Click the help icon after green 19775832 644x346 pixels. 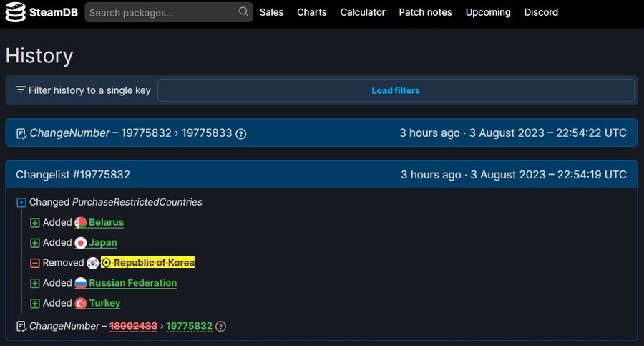[220, 326]
